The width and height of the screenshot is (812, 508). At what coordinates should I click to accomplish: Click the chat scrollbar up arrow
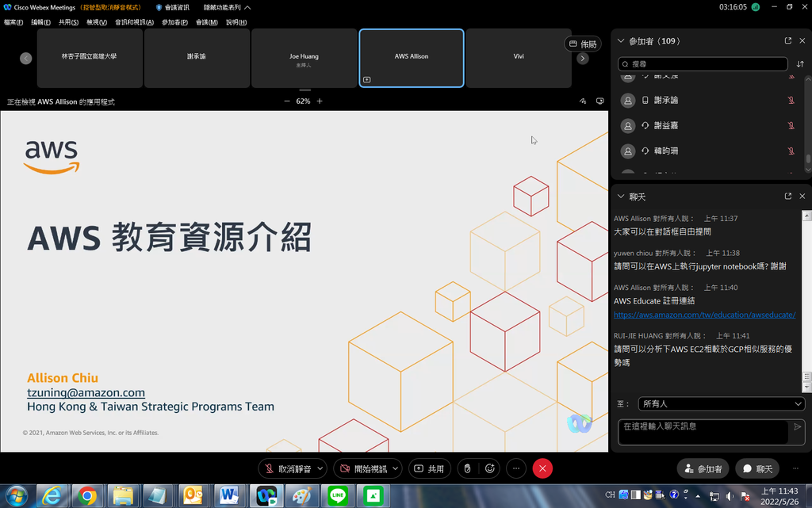806,216
